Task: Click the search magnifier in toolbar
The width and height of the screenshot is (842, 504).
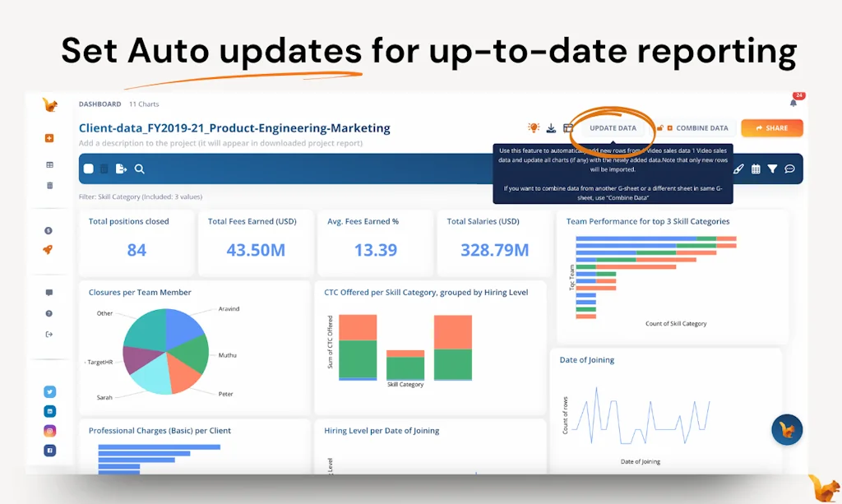Action: (140, 169)
